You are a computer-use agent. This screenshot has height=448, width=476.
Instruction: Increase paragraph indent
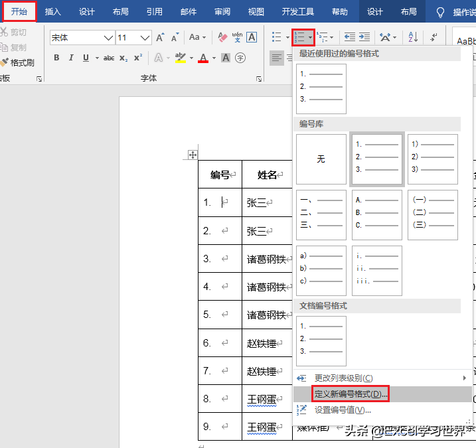pos(364,37)
